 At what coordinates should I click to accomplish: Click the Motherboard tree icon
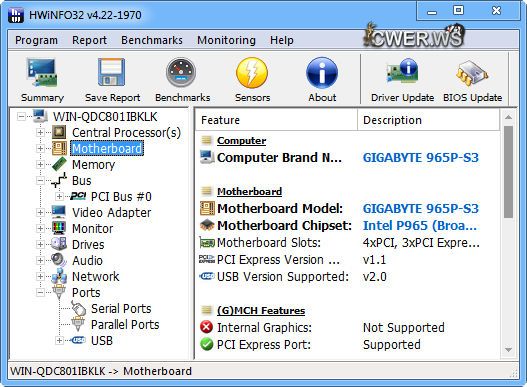coord(59,148)
